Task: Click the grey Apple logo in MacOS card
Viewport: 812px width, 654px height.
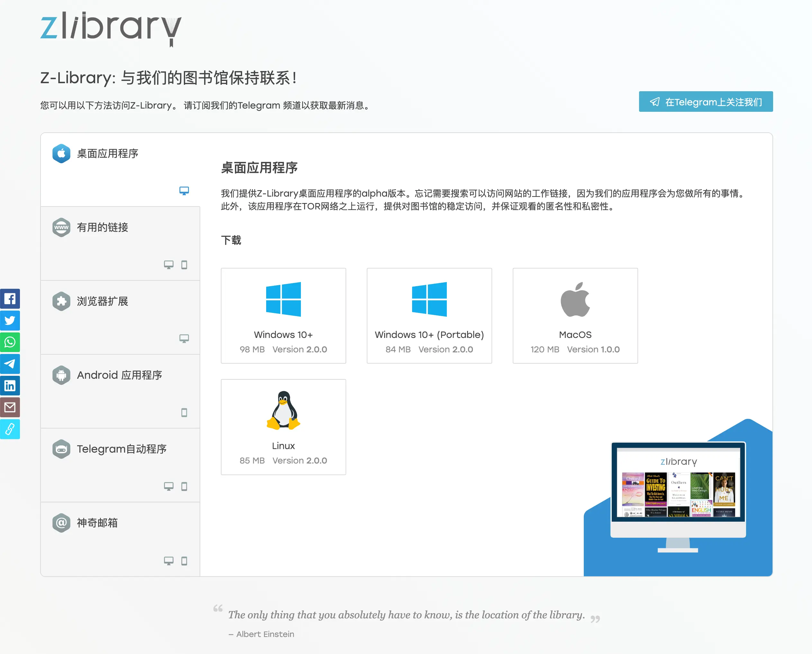Action: [575, 299]
